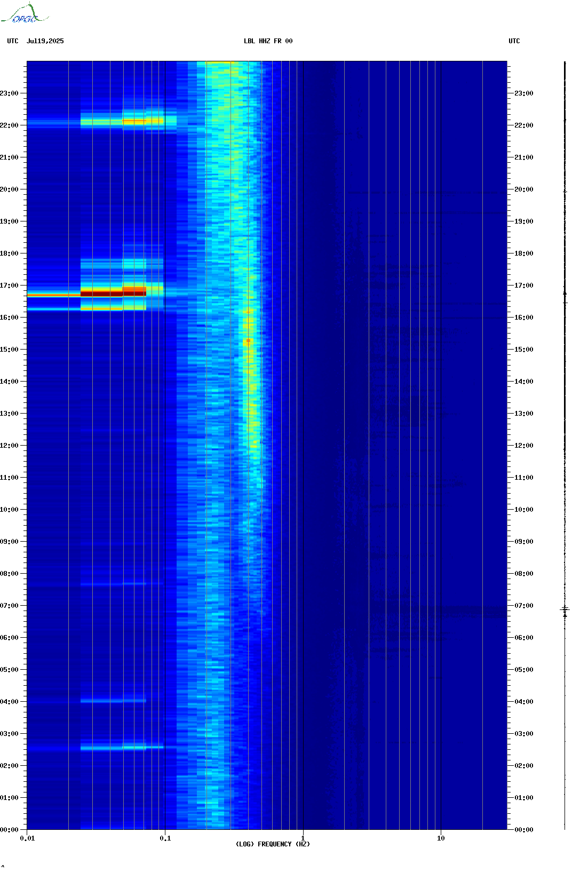Screen dimensions: 588x872
Task: Select the 10:00 label on the right time axis
Action: (524, 510)
